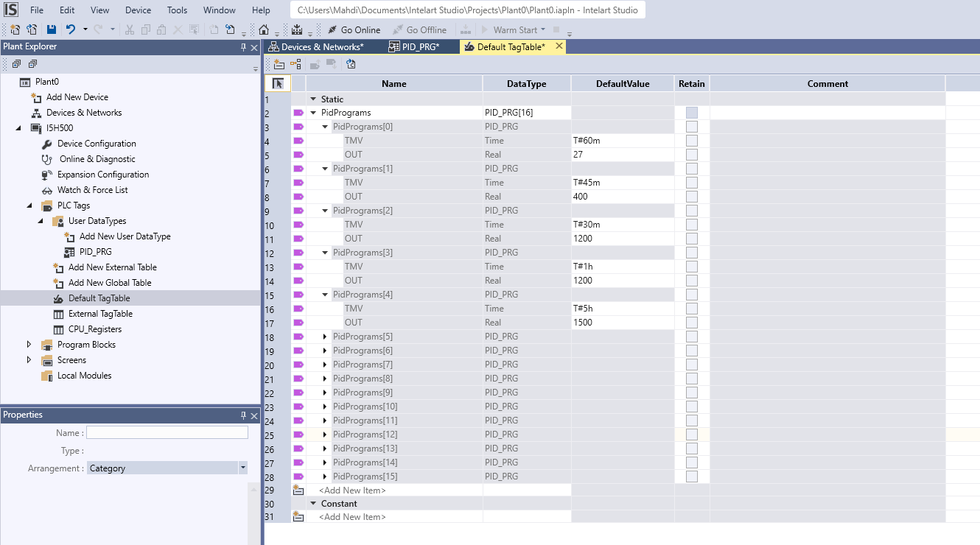Check the Retain box for PidPrograms[15]
The height and width of the screenshot is (545, 980).
click(x=691, y=477)
